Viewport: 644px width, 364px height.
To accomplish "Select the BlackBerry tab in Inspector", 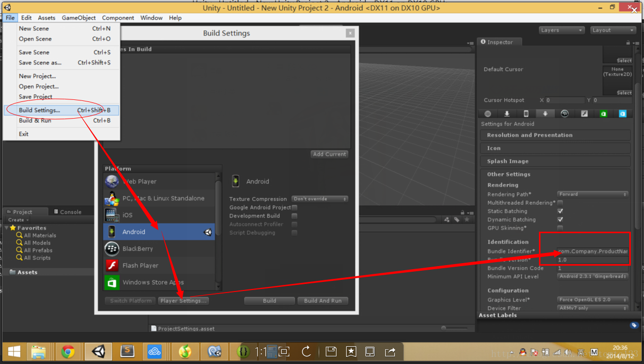I will [x=565, y=114].
